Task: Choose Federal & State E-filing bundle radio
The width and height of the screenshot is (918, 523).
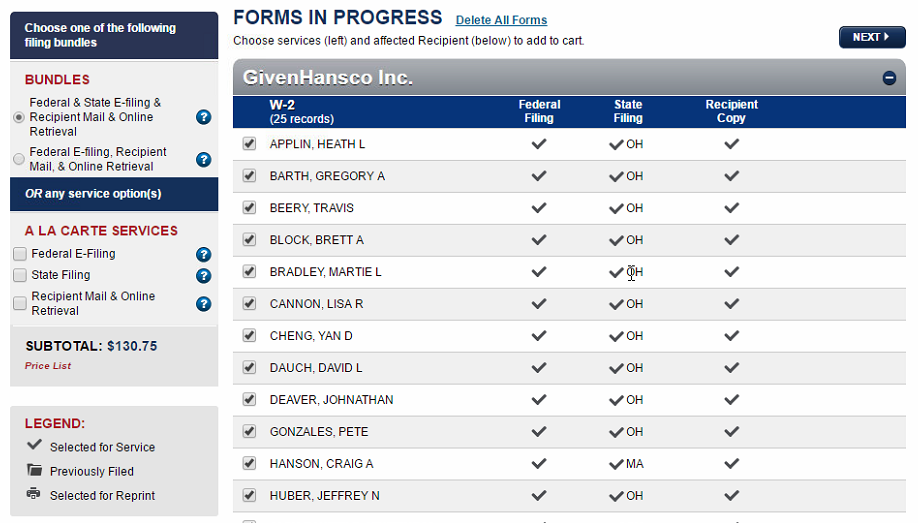Action: point(19,117)
